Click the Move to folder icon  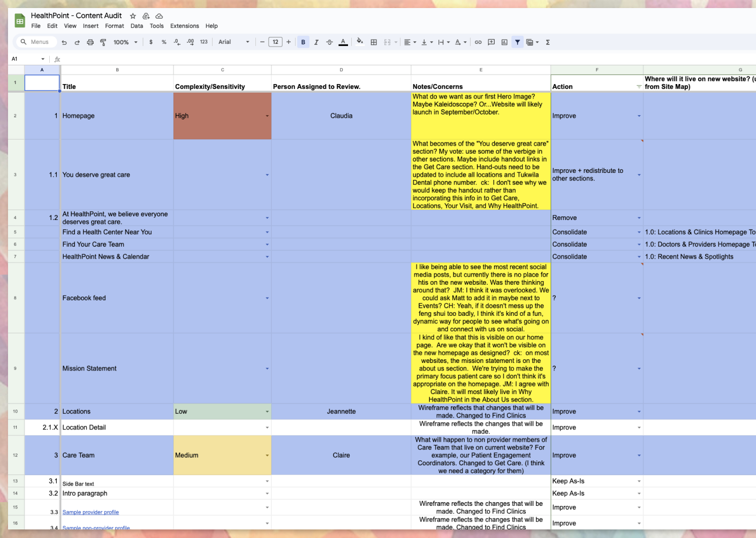point(146,16)
